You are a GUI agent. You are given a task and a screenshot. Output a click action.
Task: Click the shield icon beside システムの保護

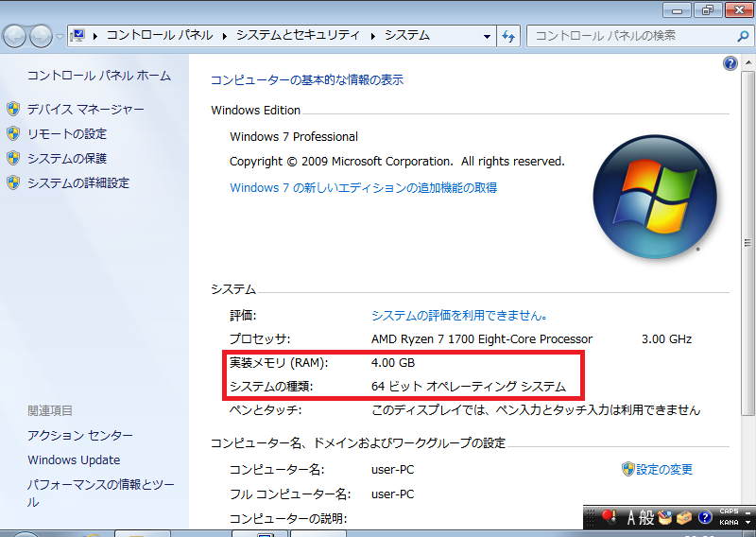click(x=13, y=158)
